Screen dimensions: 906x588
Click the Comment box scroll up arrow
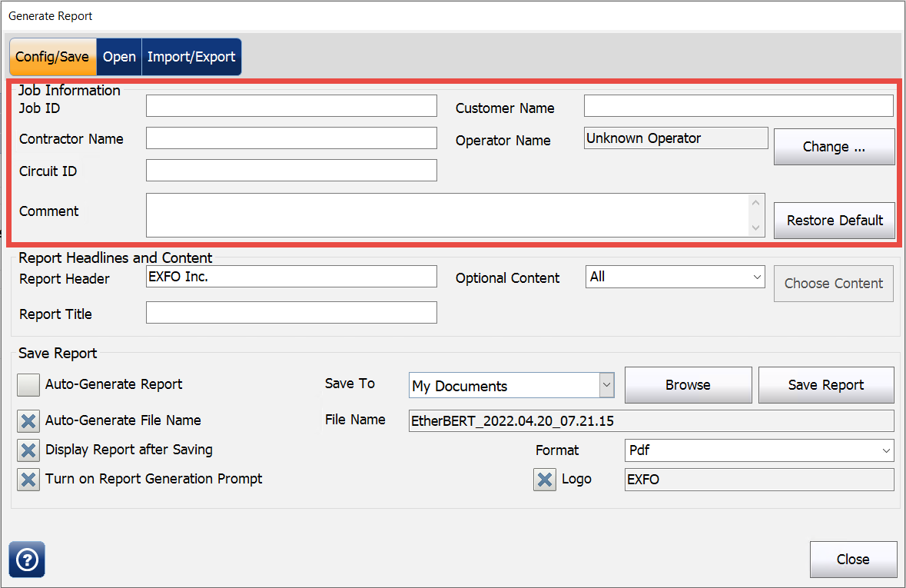click(756, 203)
